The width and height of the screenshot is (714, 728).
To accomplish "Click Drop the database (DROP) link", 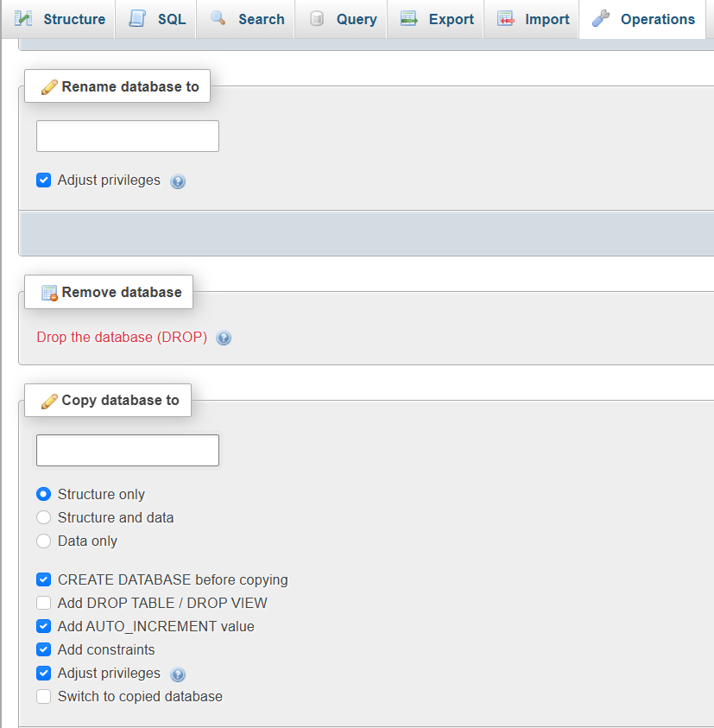I will [x=122, y=338].
